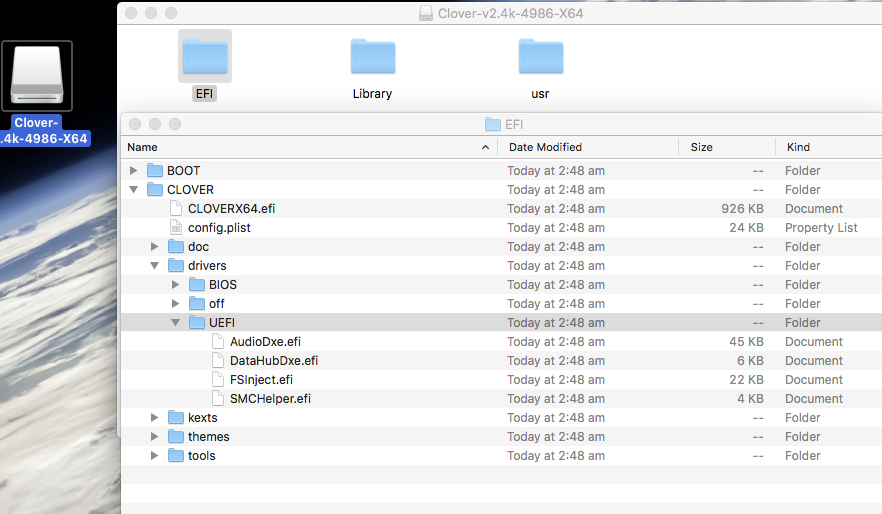Image resolution: width=882 pixels, height=514 pixels.
Task: Expand the off folder disclosure triangle
Action: [x=176, y=304]
